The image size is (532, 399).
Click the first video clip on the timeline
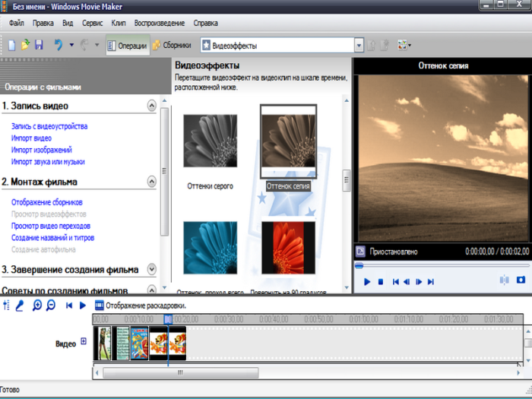103,343
